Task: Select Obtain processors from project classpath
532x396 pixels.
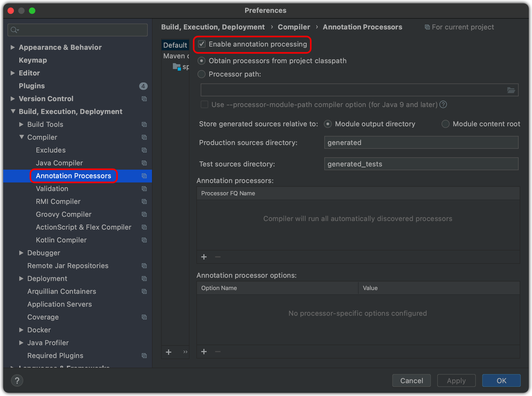Action: 202,61
